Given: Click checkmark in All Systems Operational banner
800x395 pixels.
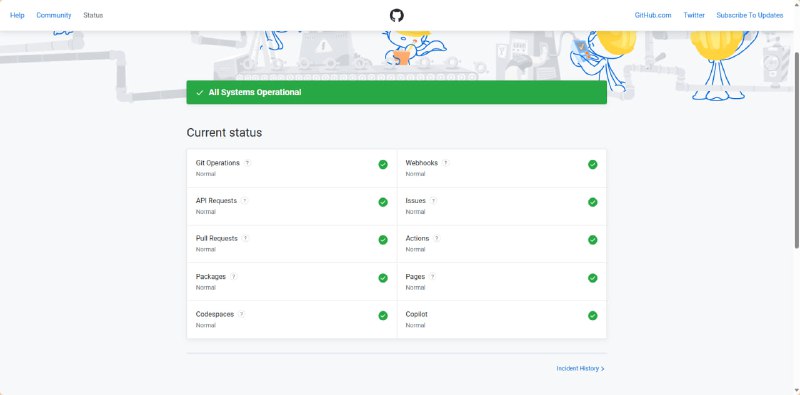Looking at the screenshot, I should [199, 93].
